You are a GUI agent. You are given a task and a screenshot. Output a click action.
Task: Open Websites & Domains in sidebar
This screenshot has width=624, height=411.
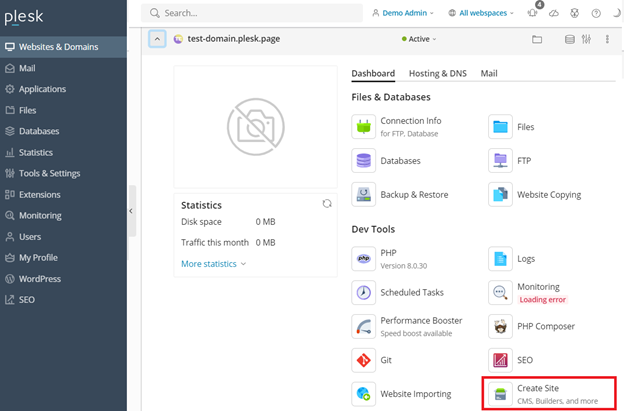63,47
